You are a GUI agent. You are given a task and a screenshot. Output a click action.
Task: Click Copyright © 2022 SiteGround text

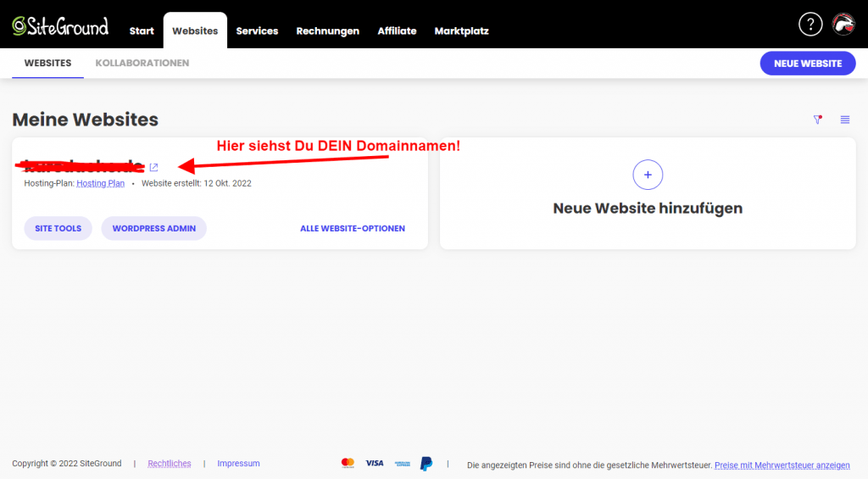pyautogui.click(x=67, y=464)
